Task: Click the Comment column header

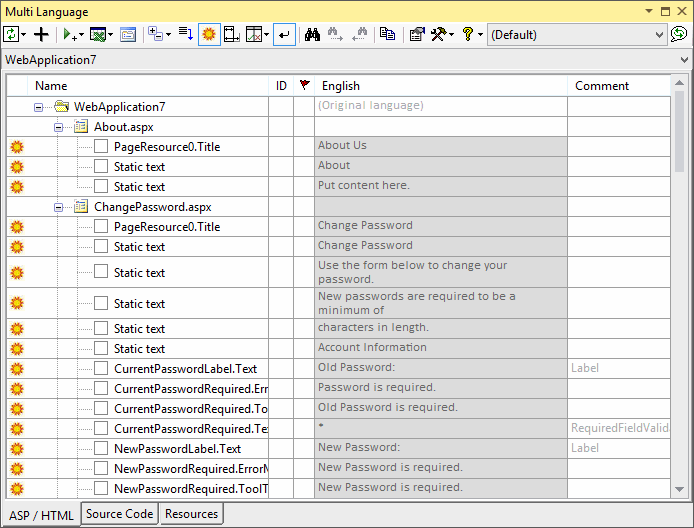Action: click(x=602, y=86)
